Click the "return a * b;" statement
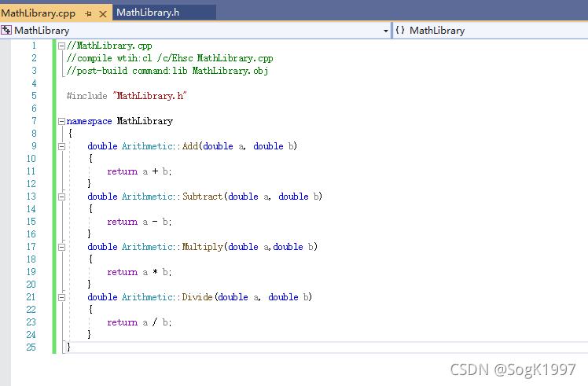Image resolution: width=588 pixels, height=386 pixels. coord(139,272)
